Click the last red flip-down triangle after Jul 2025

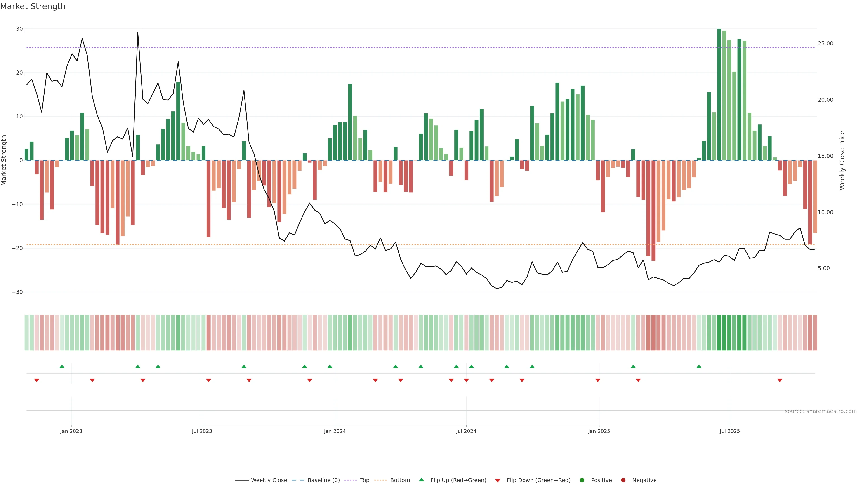[x=779, y=380]
